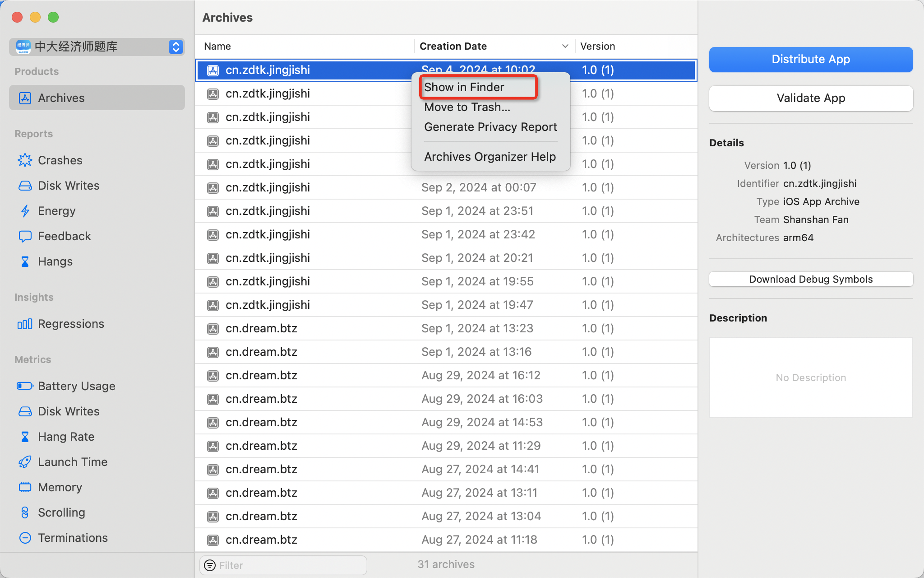Select Generate Privacy Report menu item

coord(490,127)
